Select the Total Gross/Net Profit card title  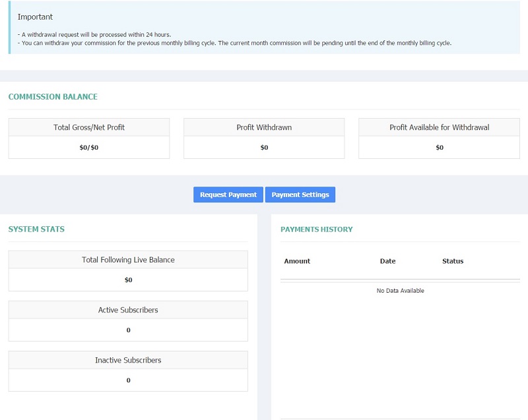point(89,127)
